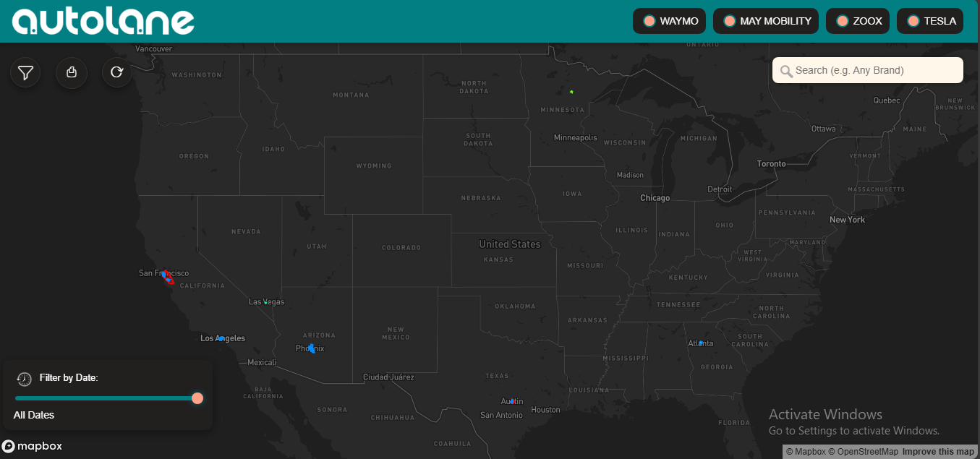Open the funnel filter button
Viewport: 980px width, 459px height.
[25, 72]
